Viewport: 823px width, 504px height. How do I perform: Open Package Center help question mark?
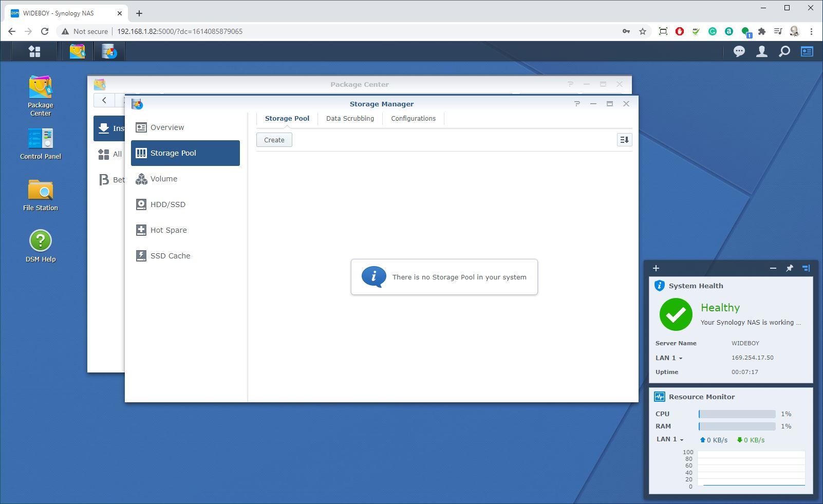coord(570,84)
